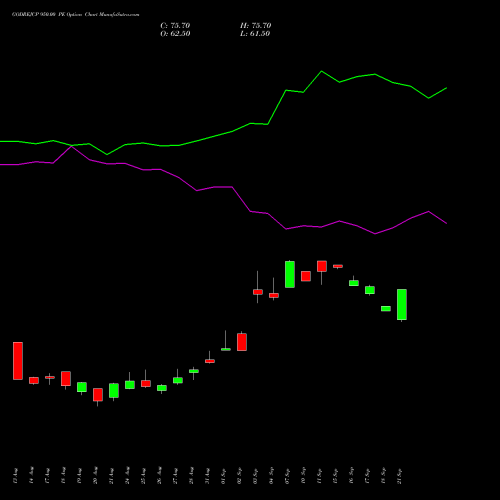Select the 01 Sep date label
The image size is (500, 500).
[x=223, y=476]
